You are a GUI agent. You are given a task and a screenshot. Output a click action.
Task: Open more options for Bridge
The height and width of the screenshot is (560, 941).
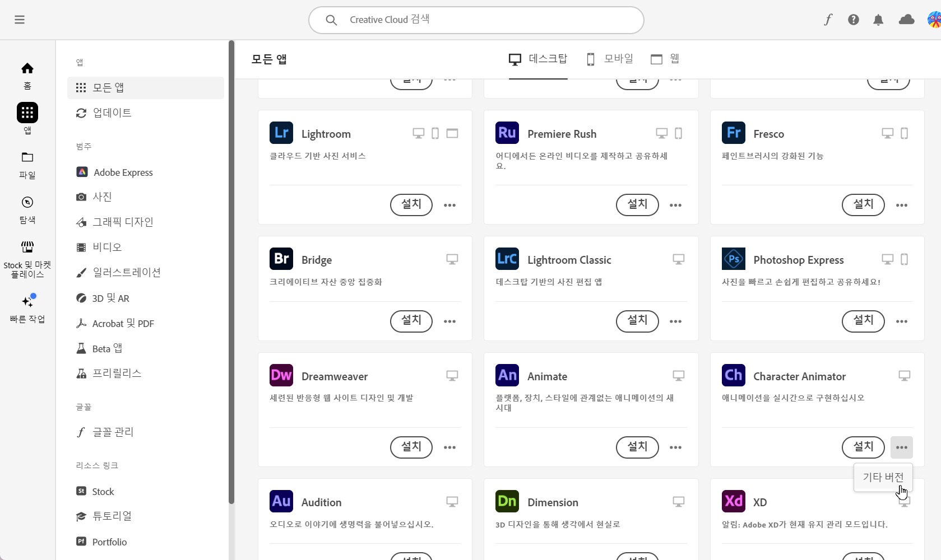tap(449, 321)
